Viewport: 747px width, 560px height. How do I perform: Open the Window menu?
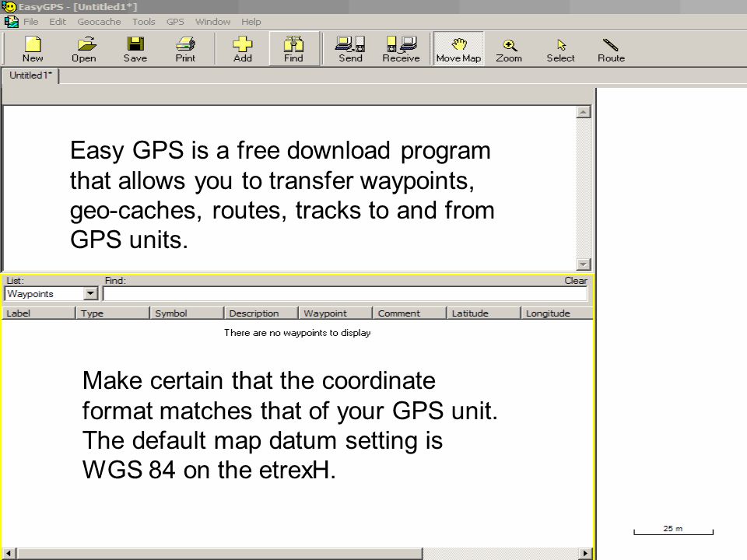pos(213,22)
